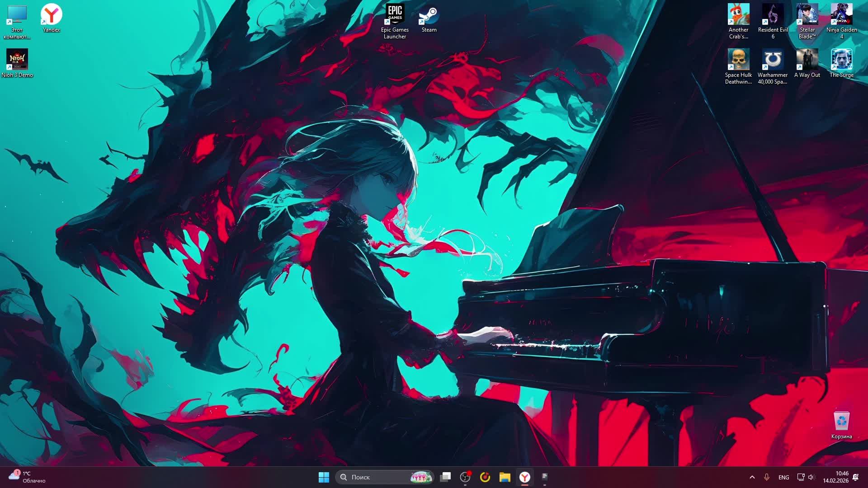
Task: Open ENG input language switcher
Action: [784, 477]
